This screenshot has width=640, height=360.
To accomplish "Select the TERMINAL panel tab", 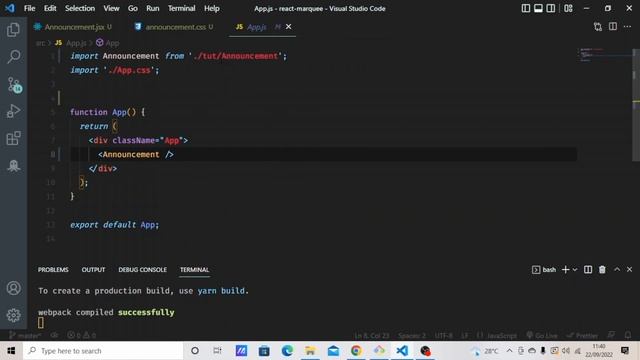I will coord(194,270).
